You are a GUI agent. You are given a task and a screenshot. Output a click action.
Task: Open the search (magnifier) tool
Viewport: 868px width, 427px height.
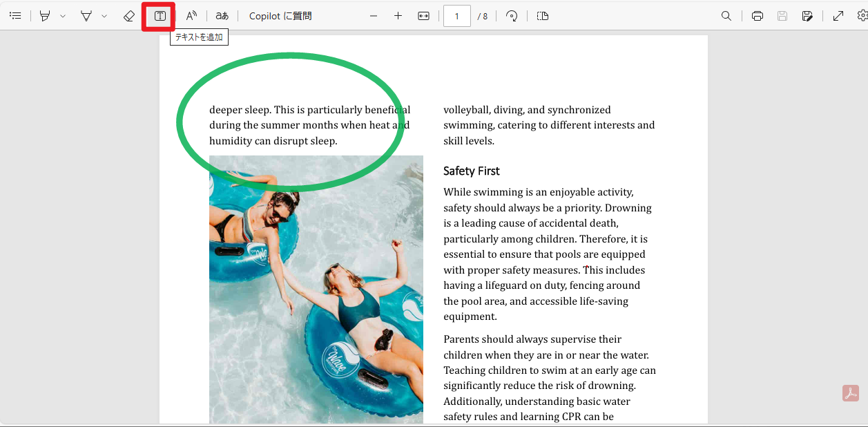pos(726,16)
